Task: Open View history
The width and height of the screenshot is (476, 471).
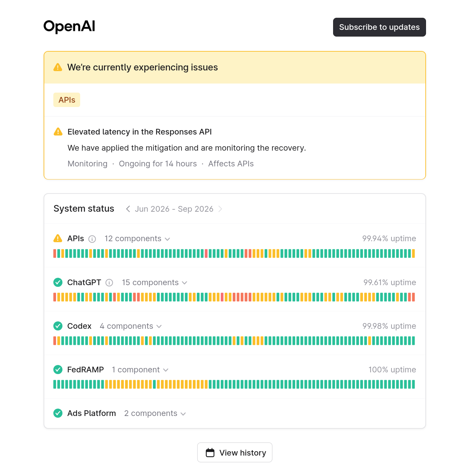Action: 235,453
